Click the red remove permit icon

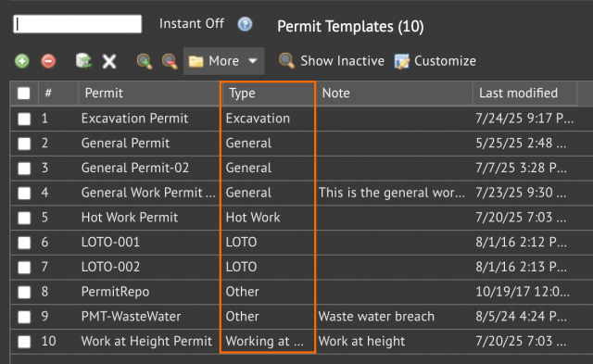(48, 61)
